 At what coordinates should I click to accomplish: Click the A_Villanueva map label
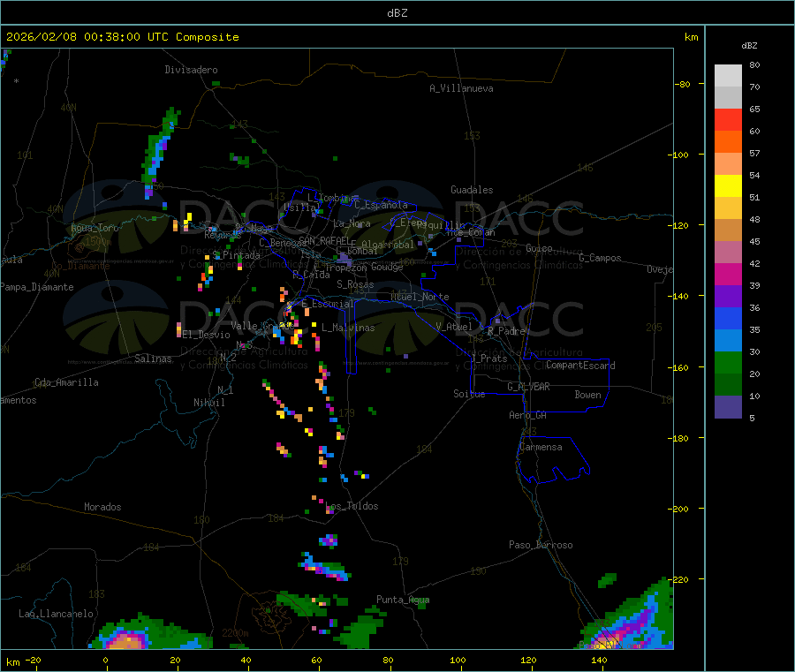(x=461, y=88)
